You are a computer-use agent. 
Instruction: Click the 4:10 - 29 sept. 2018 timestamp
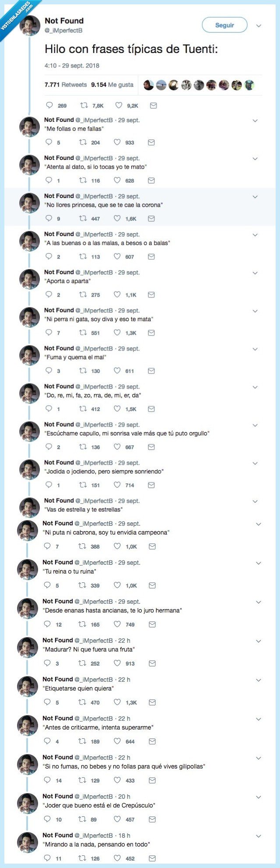[x=72, y=66]
